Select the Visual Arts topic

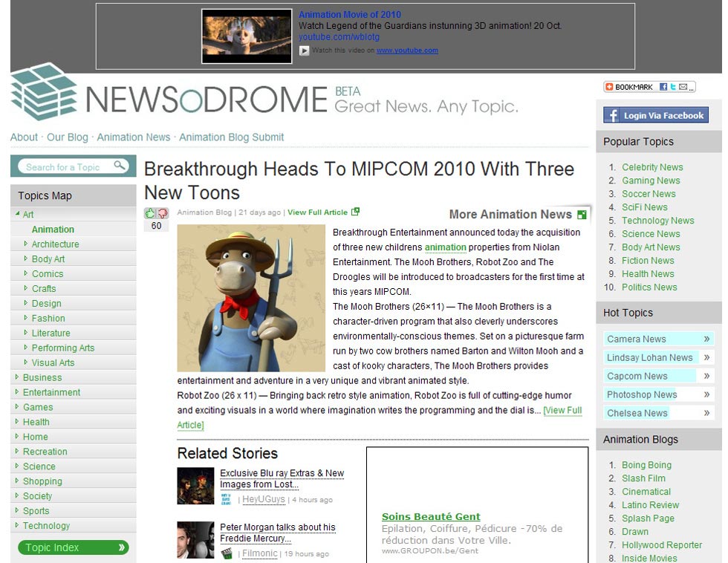53,362
